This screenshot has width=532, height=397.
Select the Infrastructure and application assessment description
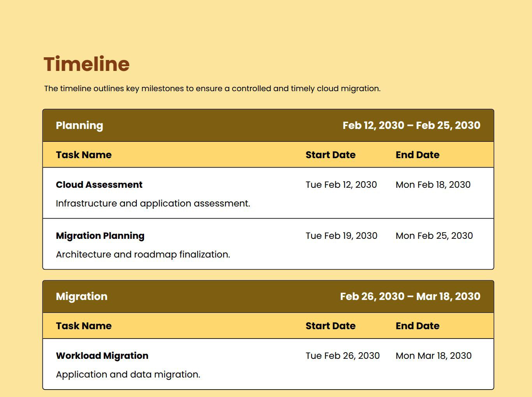pyautogui.click(x=153, y=203)
